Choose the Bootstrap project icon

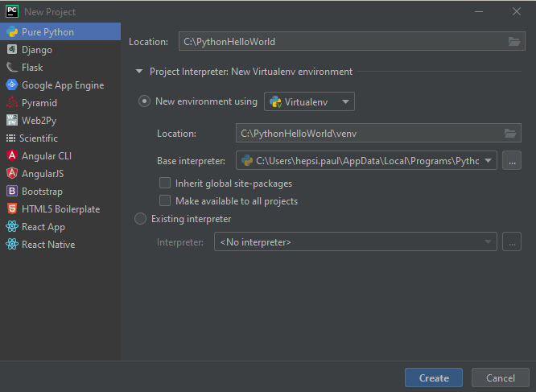pos(12,192)
